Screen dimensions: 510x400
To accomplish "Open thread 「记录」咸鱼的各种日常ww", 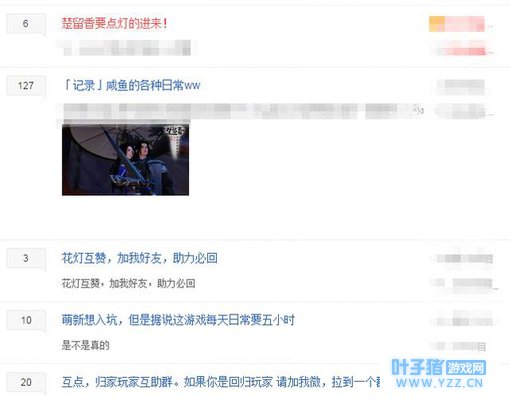I will pos(131,86).
